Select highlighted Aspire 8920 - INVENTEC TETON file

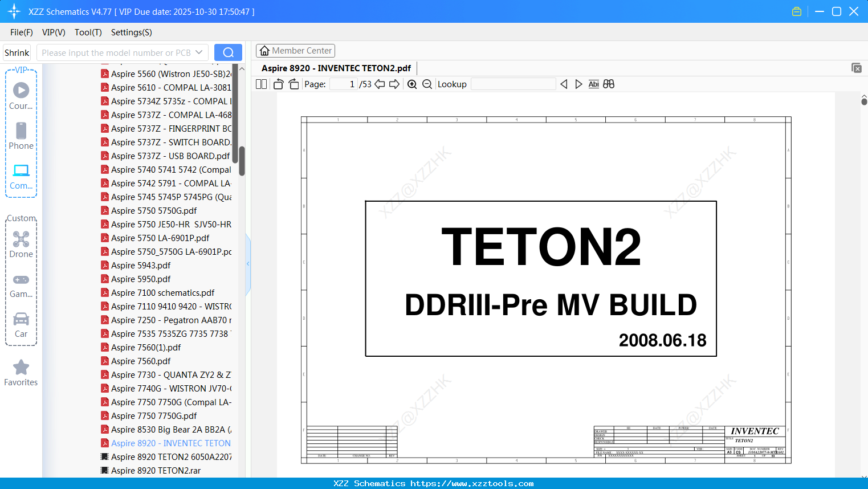point(166,443)
